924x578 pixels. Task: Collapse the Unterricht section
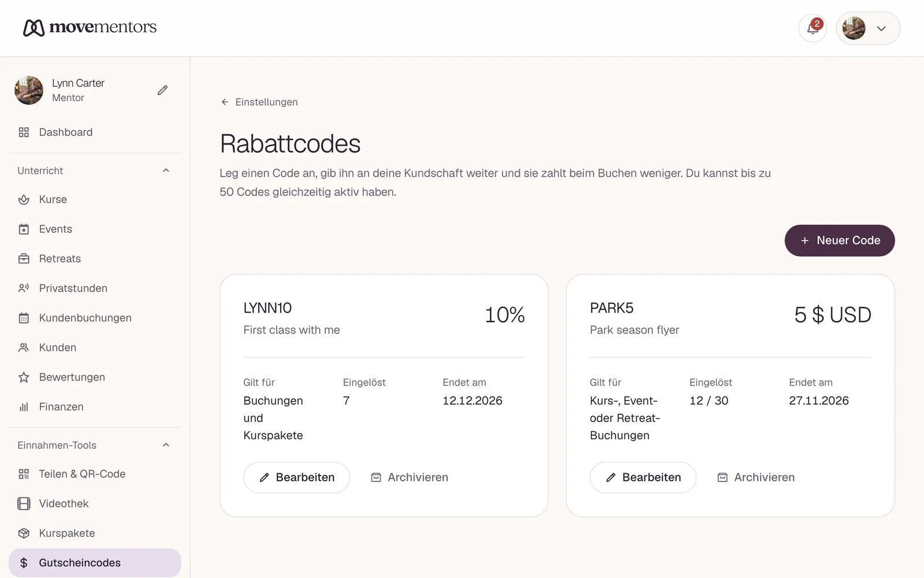click(x=166, y=171)
